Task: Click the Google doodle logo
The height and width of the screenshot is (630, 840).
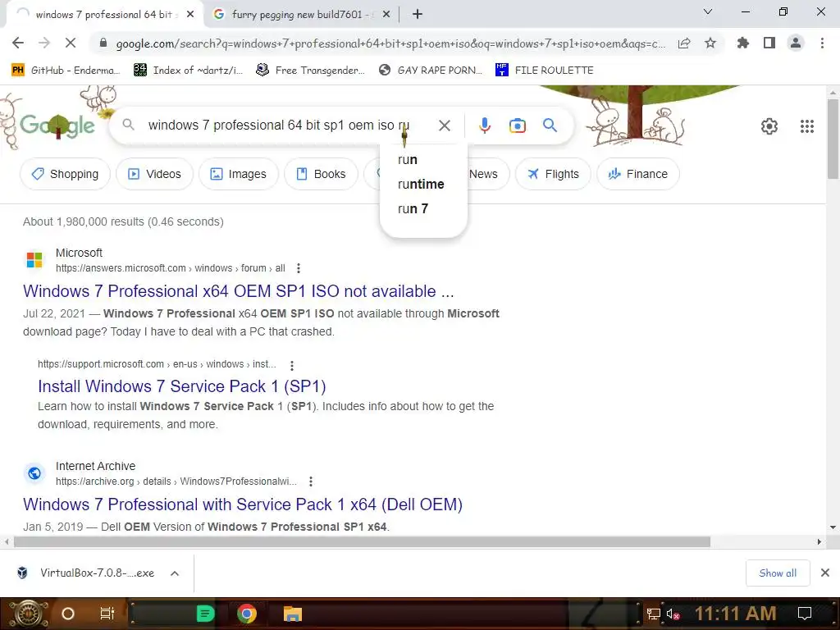Action: 57,126
